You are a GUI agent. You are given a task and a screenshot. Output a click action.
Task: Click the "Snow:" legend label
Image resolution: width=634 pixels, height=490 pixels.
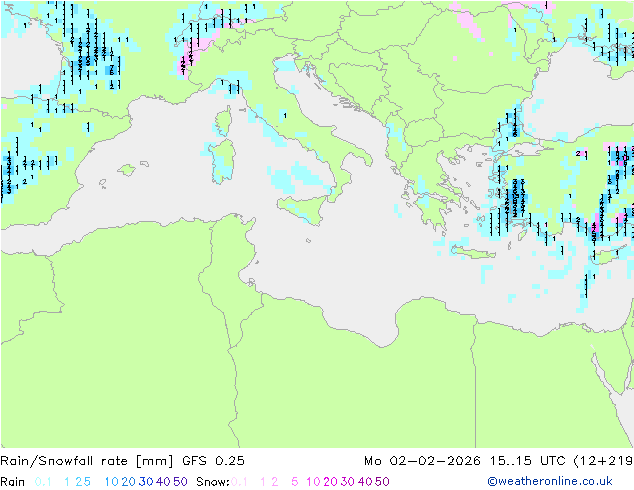click(x=213, y=482)
